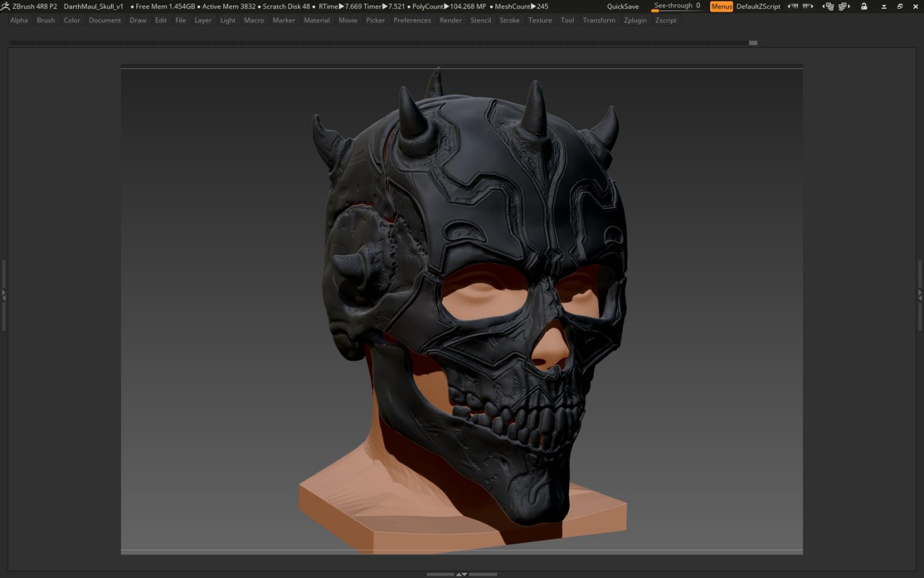Open the Alpha menu

tap(19, 20)
